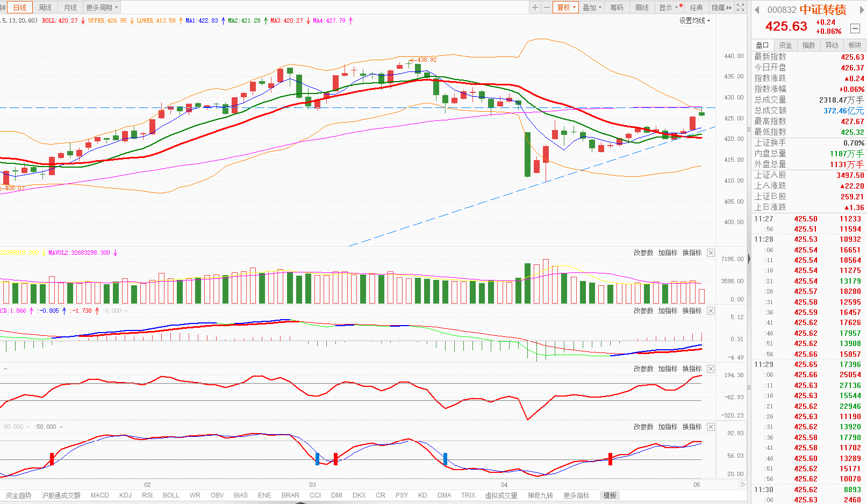
Task: Collapse quote header with minus box icon
Action: [x=855, y=28]
